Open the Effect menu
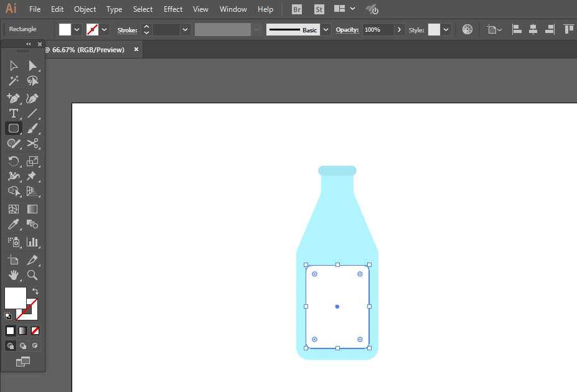Viewport: 577px width, 392px height. [x=172, y=9]
